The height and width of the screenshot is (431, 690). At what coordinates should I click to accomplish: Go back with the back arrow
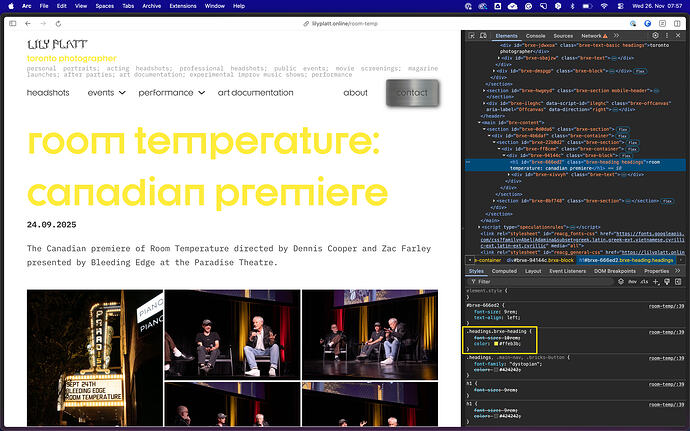tap(28, 23)
